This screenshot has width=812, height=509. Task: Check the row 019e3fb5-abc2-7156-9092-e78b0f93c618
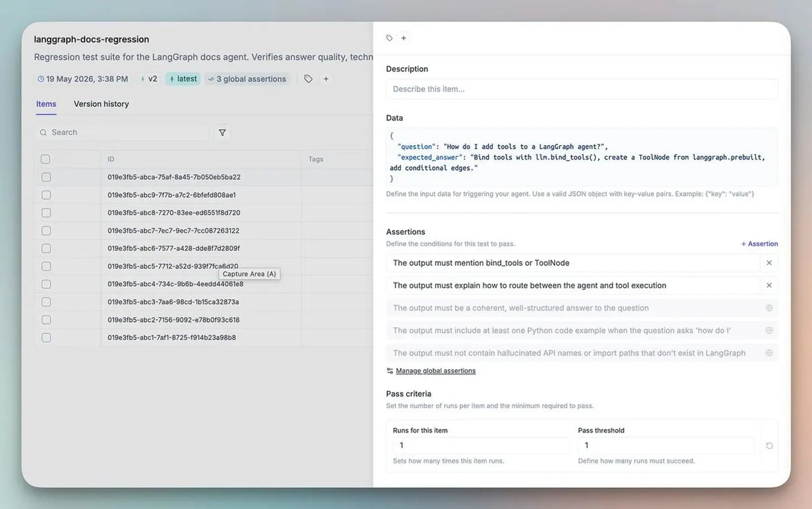click(46, 320)
